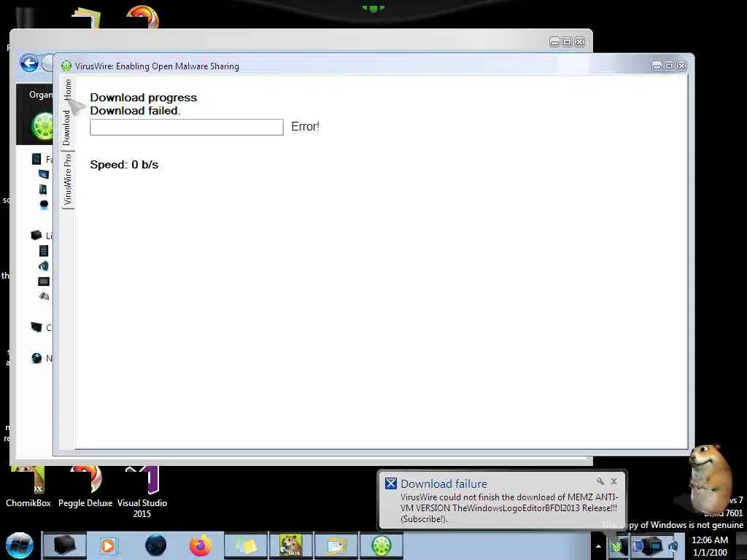Select the VirusWire Pro vertical tab

point(68,179)
